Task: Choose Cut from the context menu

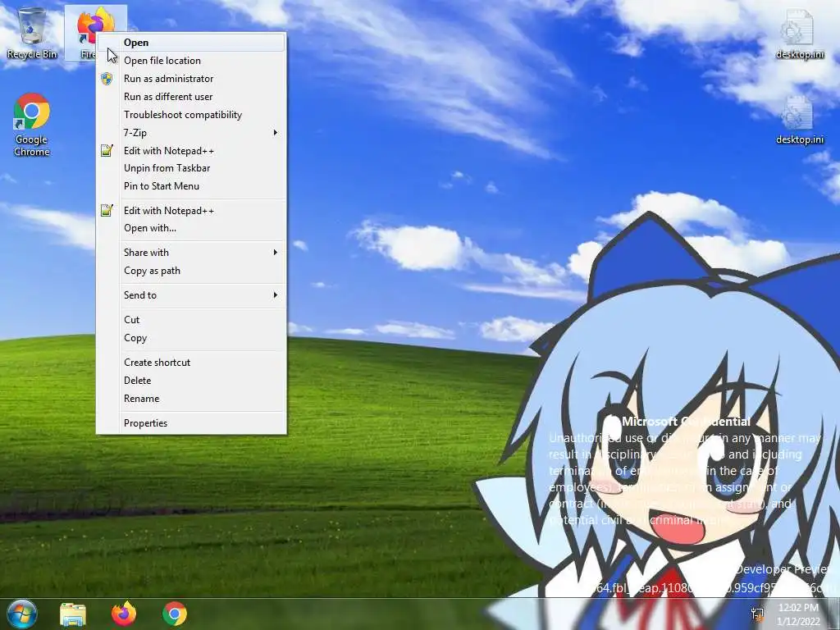Action: pyautogui.click(x=191, y=320)
